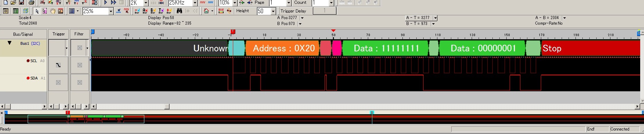This screenshot has height=134, width=644.
Task: Click the Display Pos:58 text
Action: coord(161,18)
